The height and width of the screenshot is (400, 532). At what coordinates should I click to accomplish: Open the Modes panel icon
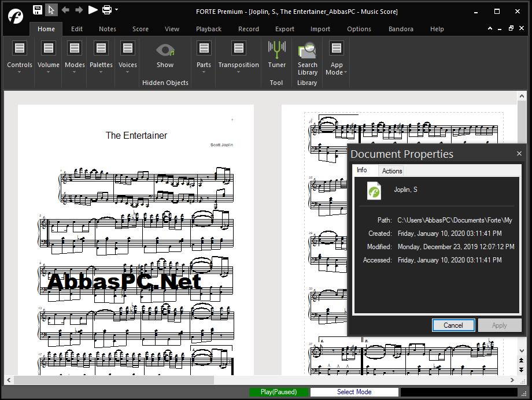tap(74, 48)
